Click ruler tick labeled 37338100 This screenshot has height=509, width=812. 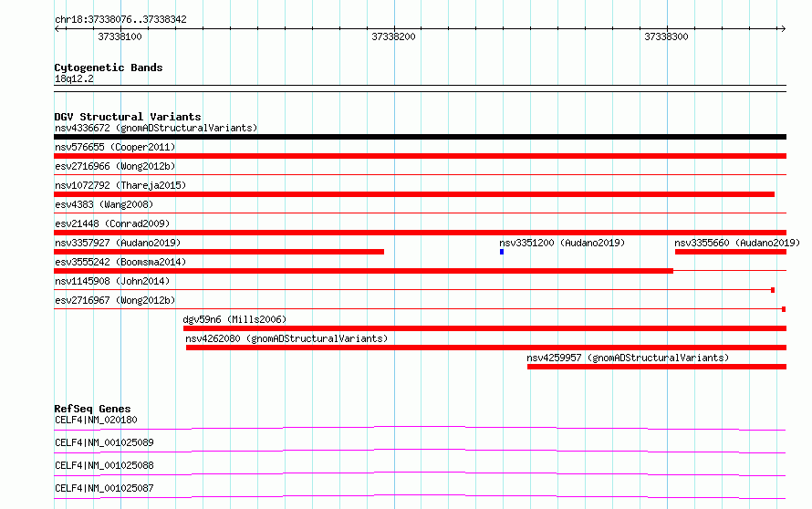(120, 36)
